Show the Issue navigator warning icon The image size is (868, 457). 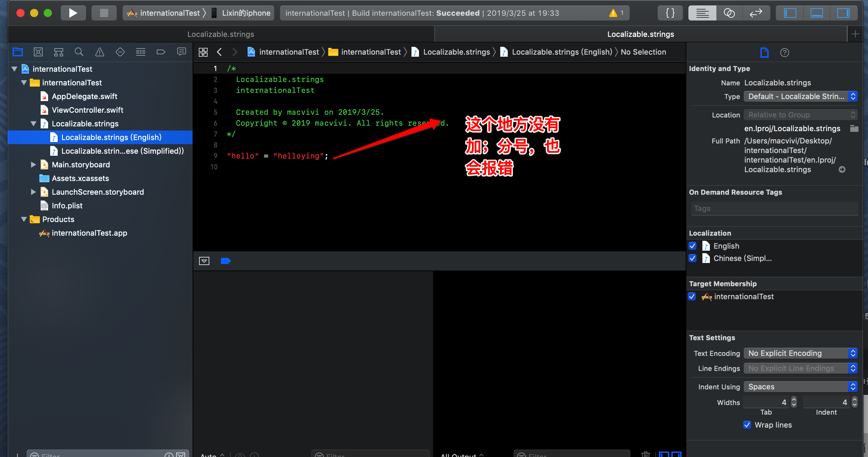coord(99,52)
